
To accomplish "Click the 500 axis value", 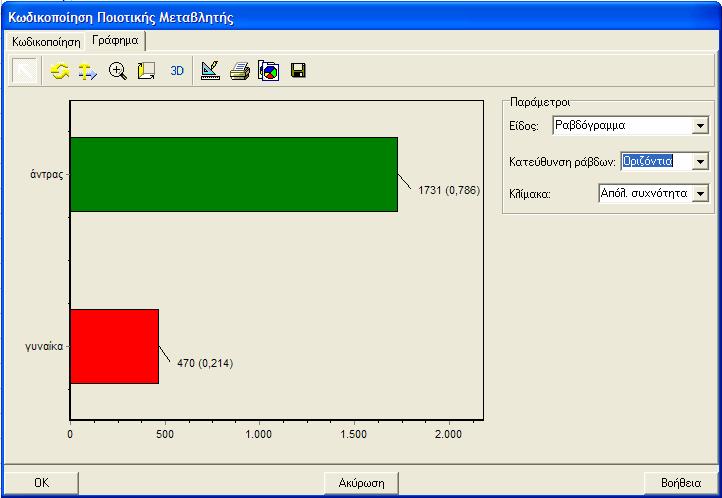I will coord(165,434).
